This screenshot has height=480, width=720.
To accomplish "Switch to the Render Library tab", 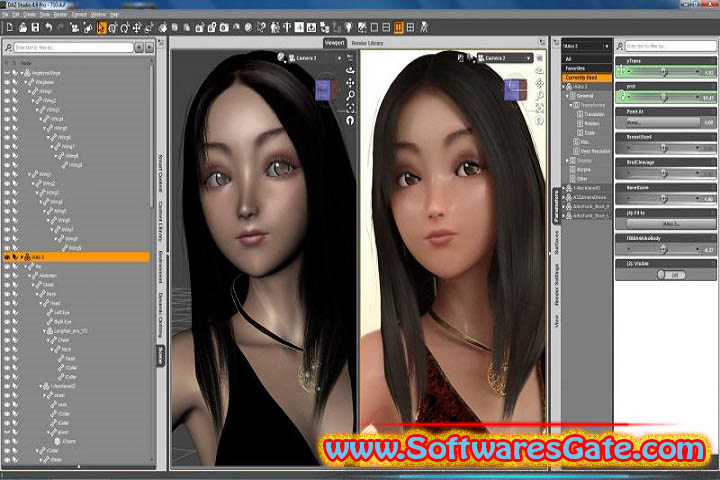I will click(x=367, y=43).
